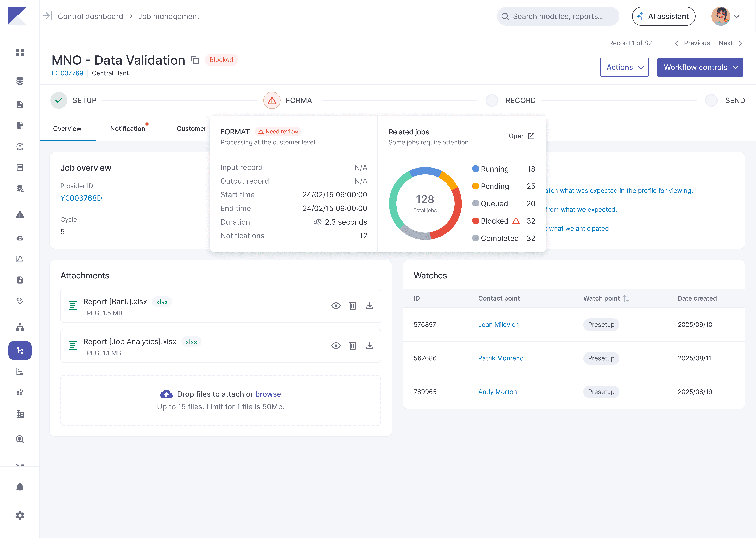
Task: Sort the table by Watch point
Action: pos(626,298)
